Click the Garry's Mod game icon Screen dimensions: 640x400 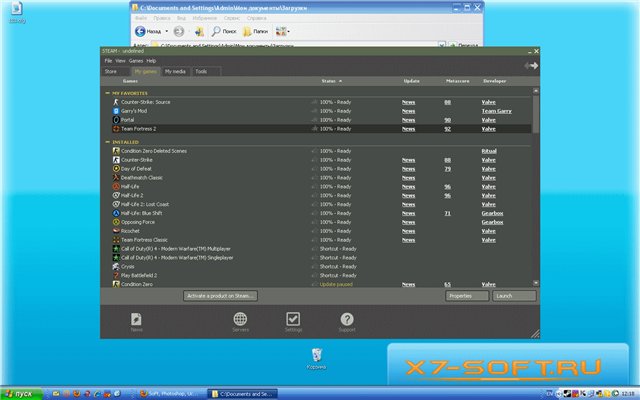coord(116,111)
